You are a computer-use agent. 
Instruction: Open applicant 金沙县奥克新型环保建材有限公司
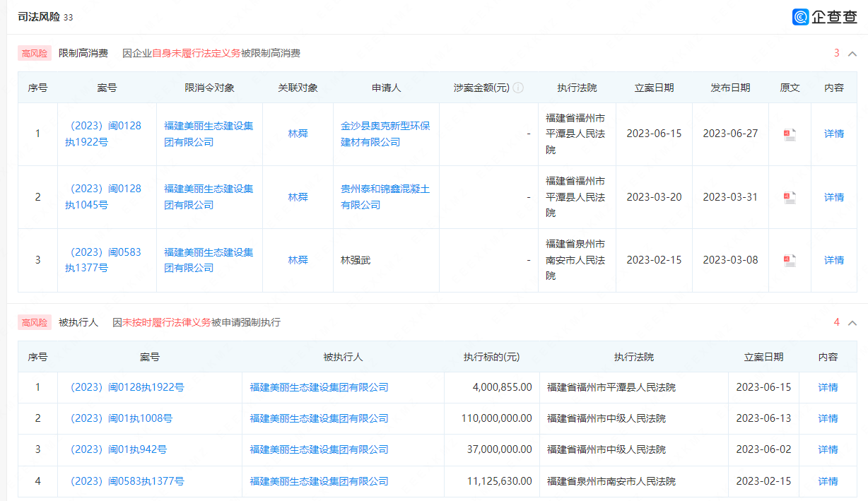(x=385, y=134)
